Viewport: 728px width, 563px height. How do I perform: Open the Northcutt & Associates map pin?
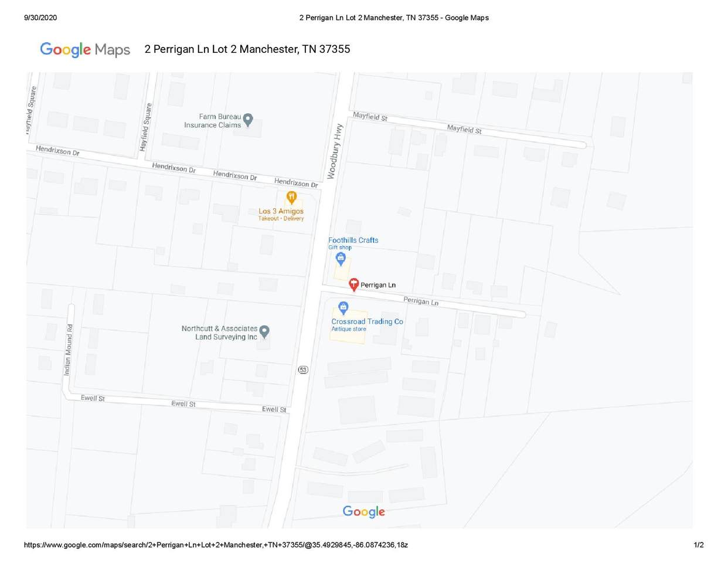click(264, 333)
